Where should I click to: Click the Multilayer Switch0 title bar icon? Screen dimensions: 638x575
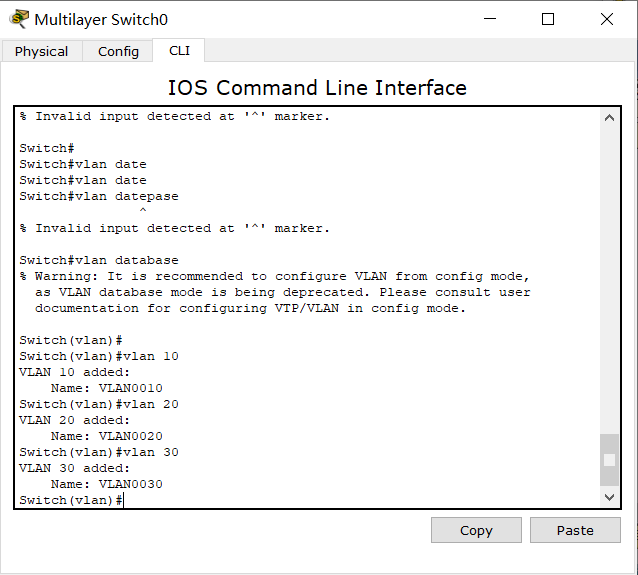[20, 19]
